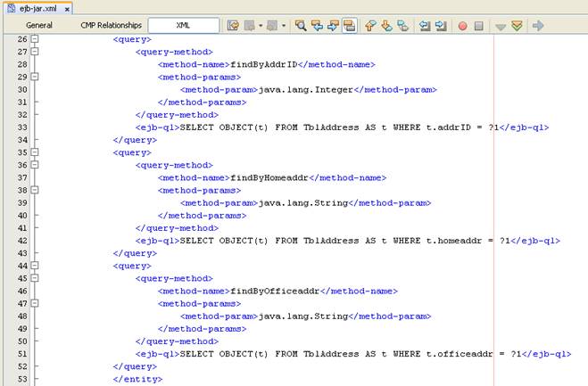This screenshot has height=386, width=588.
Task: Collapse the query fold at line 26
Action: point(35,38)
